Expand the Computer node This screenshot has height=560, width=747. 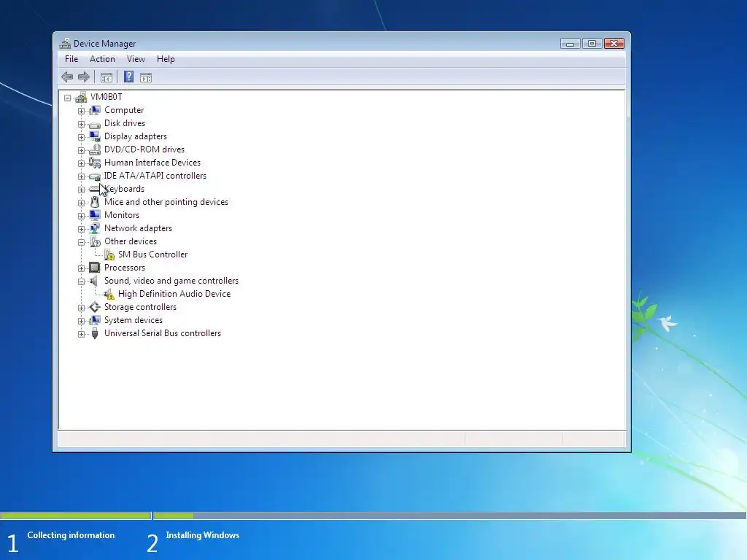[x=81, y=111]
